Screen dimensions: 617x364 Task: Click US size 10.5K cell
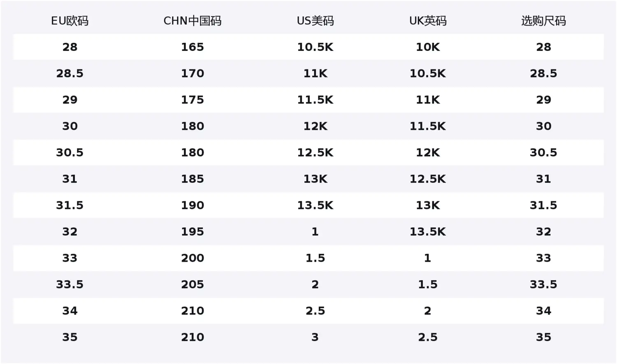pos(315,47)
